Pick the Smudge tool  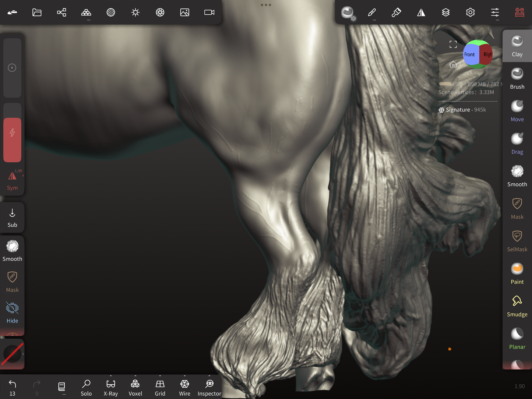pyautogui.click(x=517, y=306)
